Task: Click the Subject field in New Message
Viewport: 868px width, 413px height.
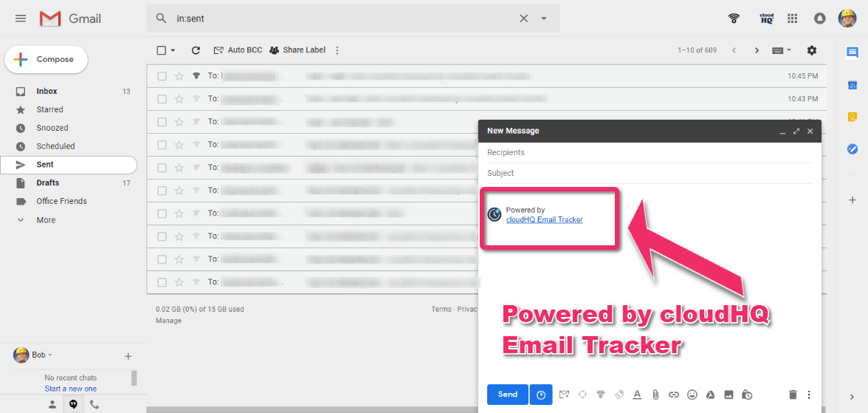Action: pos(650,173)
